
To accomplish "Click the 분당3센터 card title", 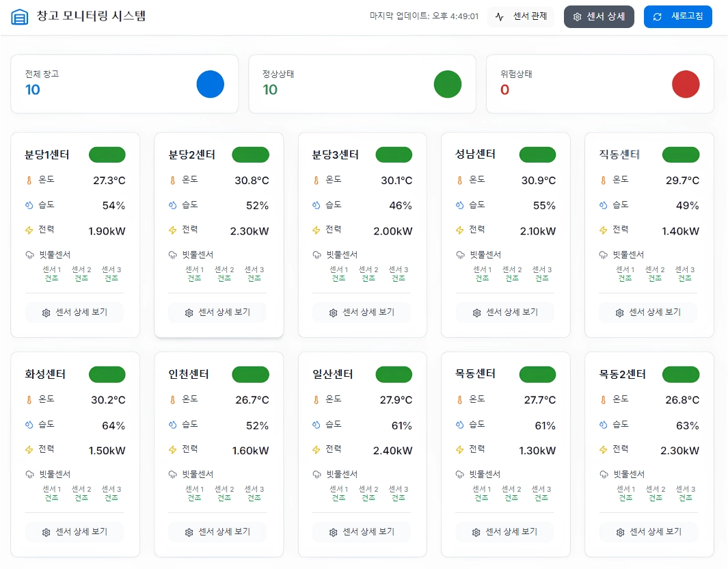I will click(335, 155).
